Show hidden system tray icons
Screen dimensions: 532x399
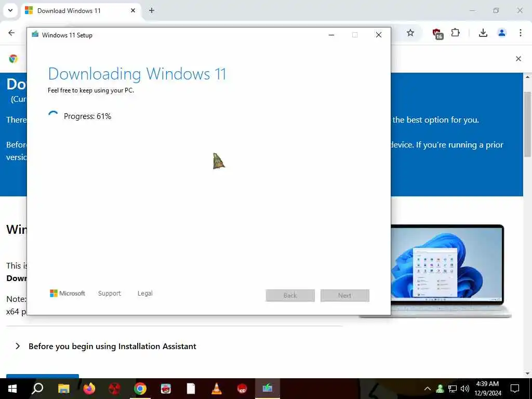(x=428, y=389)
